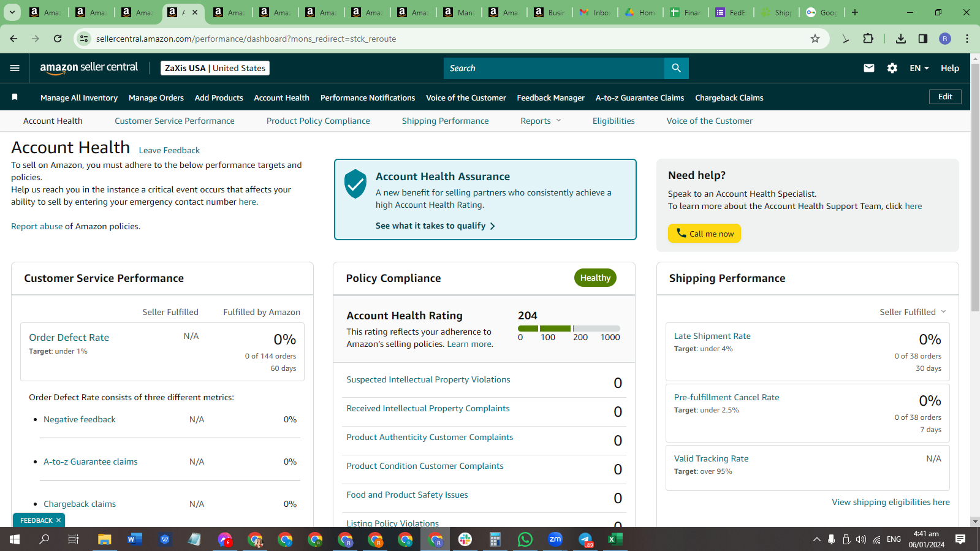
Task: Reload the page with the browser refresh icon
Action: 58,39
